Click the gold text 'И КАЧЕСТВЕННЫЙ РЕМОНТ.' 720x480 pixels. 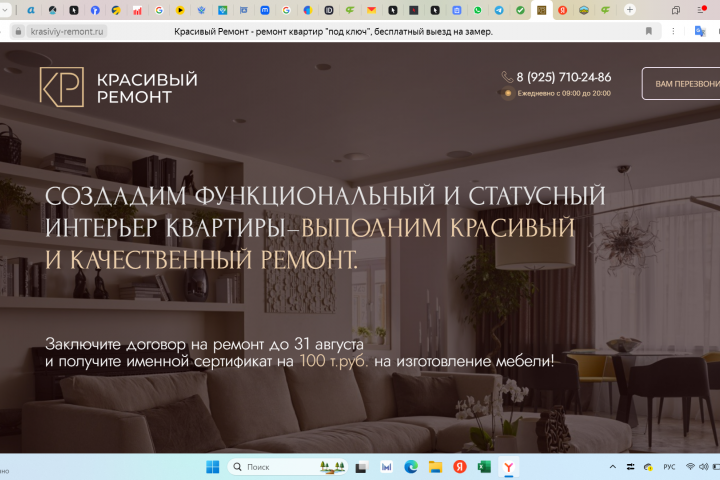tap(201, 260)
